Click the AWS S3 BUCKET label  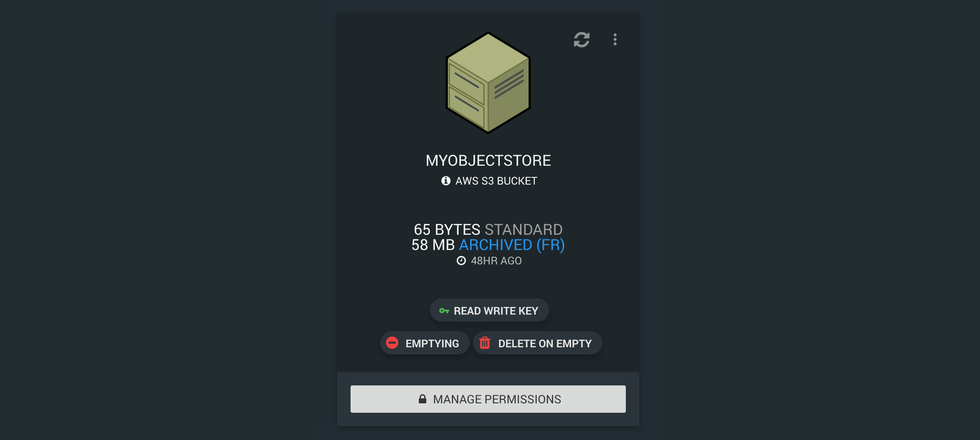496,181
